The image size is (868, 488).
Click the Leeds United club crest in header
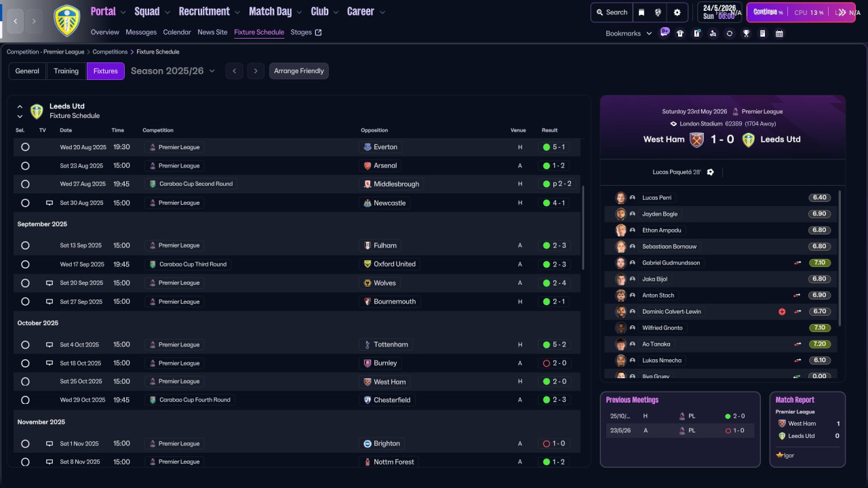pos(66,21)
